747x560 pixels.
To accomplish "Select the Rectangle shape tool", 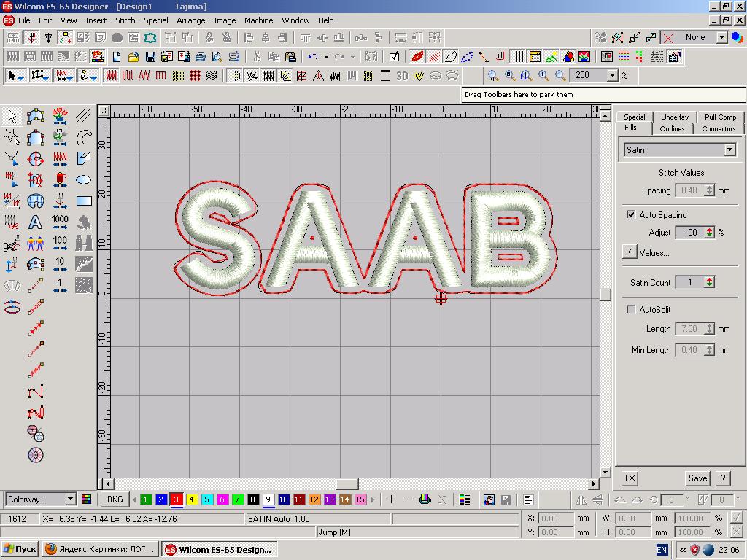I will coord(84,201).
